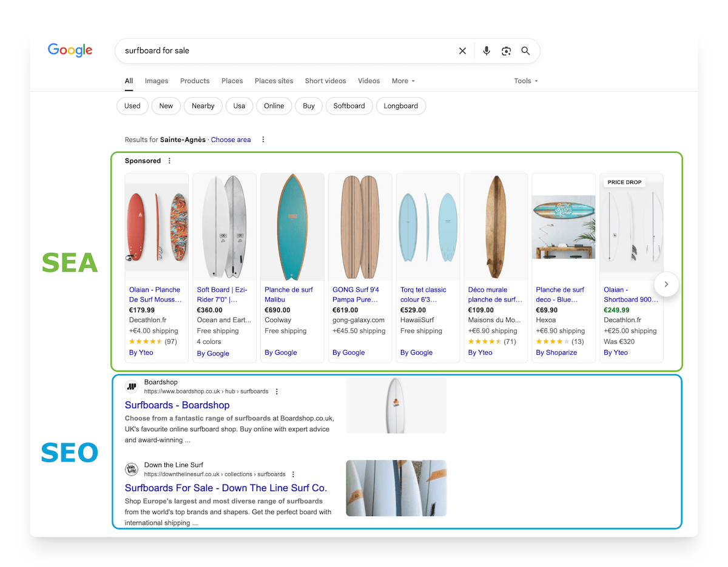Image resolution: width=728 pixels, height=567 pixels.
Task: Click By Google under HawaiiSurf
Action: tap(417, 352)
